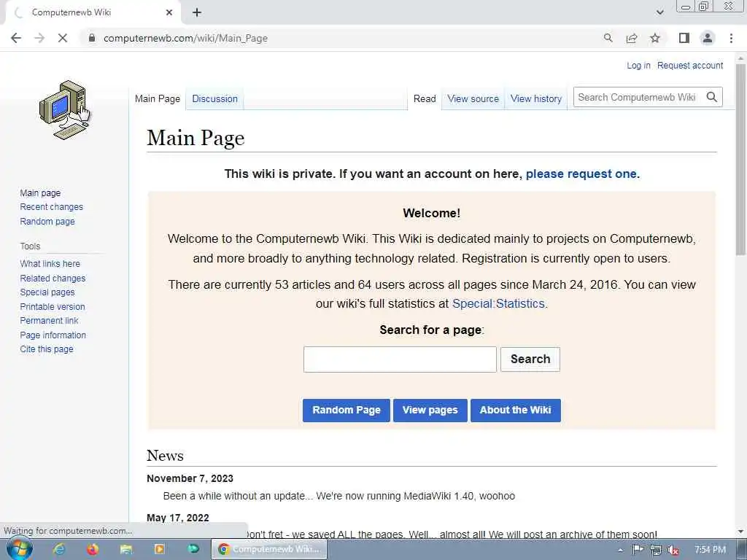Open the browser side panel icon
This screenshot has height=560, width=747.
click(x=684, y=38)
